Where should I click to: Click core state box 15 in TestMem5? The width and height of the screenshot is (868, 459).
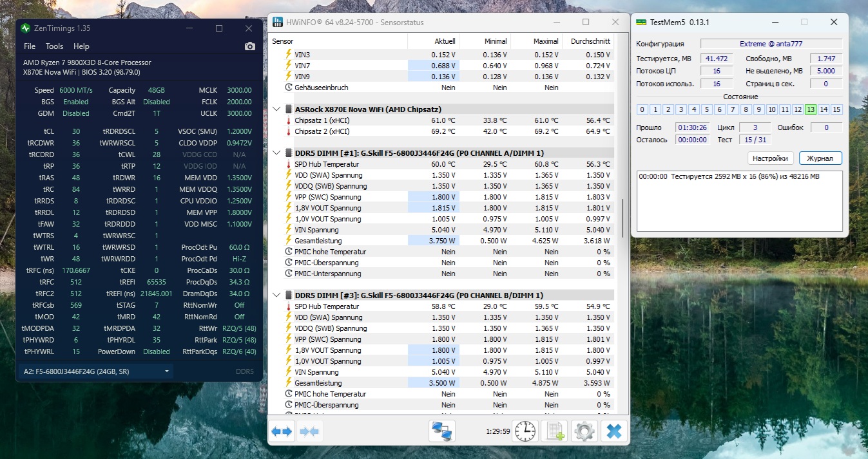coord(836,109)
